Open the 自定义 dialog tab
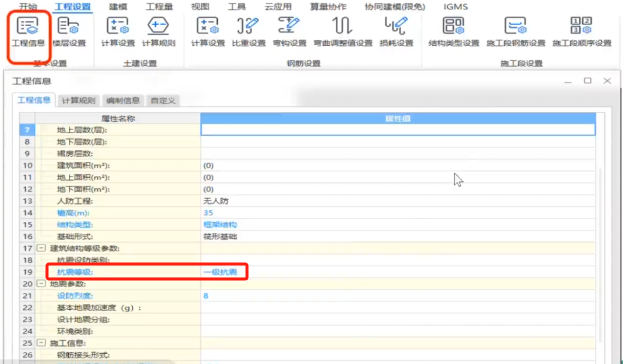The width and height of the screenshot is (623, 364). click(x=163, y=101)
